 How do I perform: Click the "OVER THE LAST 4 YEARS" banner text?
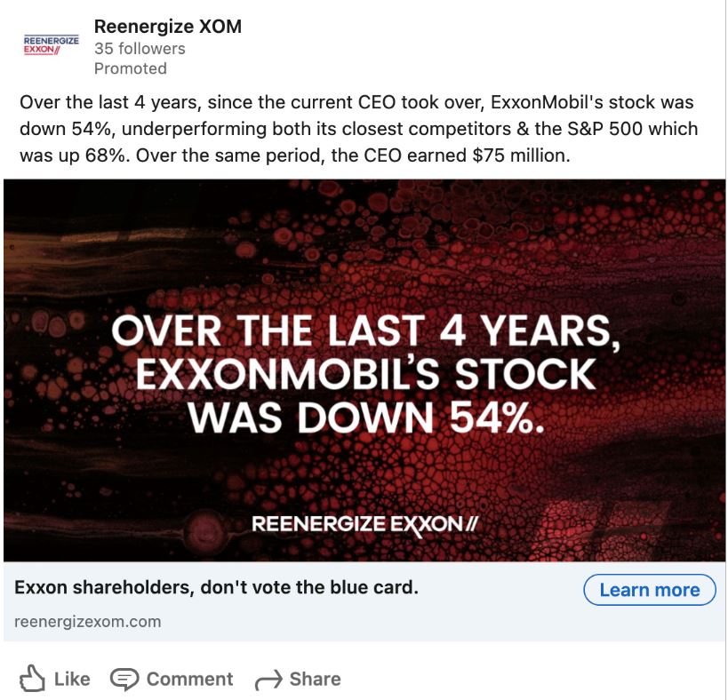(x=364, y=332)
